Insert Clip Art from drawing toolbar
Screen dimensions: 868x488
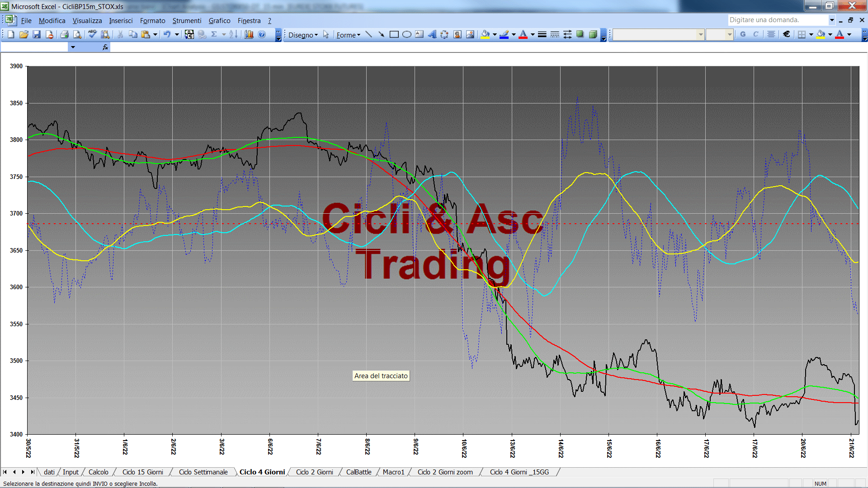point(458,34)
